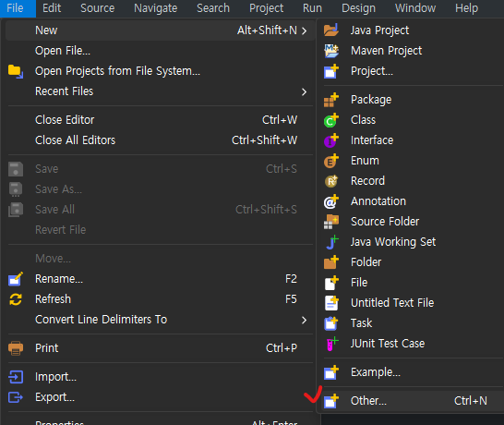The height and width of the screenshot is (425, 504).
Task: Click the Export icon
Action: coord(16,397)
